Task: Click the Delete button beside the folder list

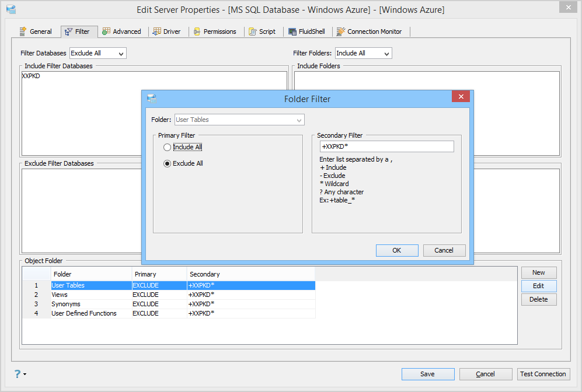Action: [539, 299]
